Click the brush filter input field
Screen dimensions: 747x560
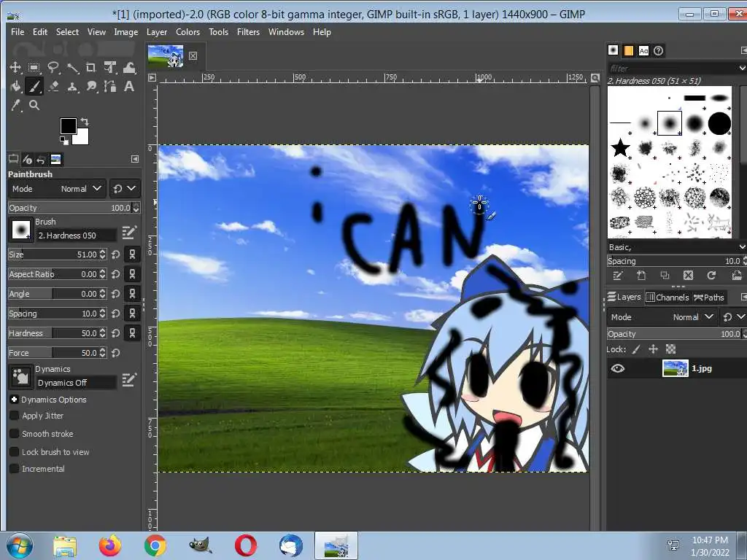(673, 68)
